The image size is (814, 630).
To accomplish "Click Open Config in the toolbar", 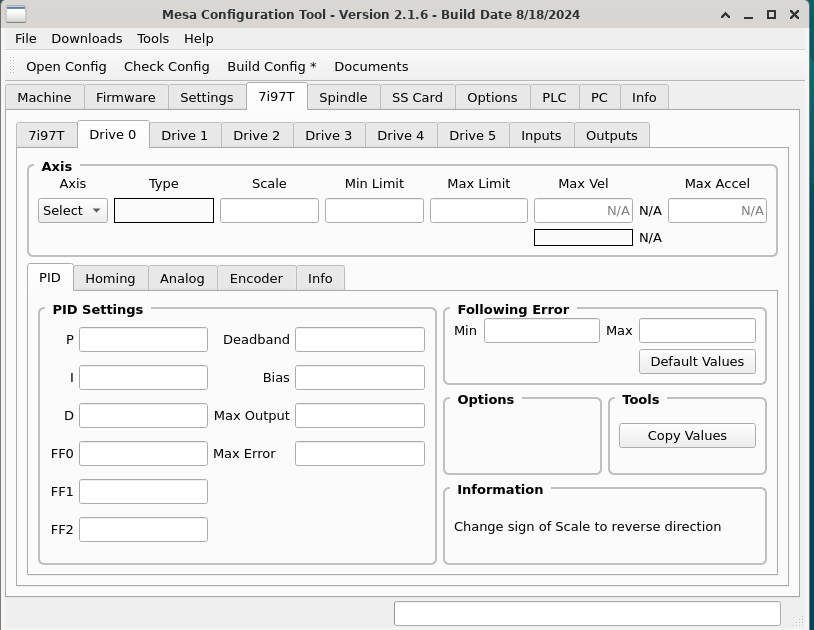I will (x=66, y=66).
